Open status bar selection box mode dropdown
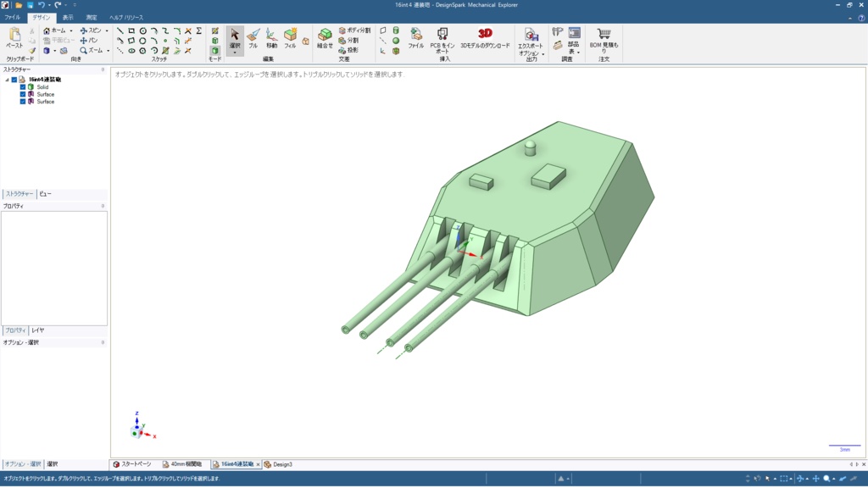 point(791,479)
